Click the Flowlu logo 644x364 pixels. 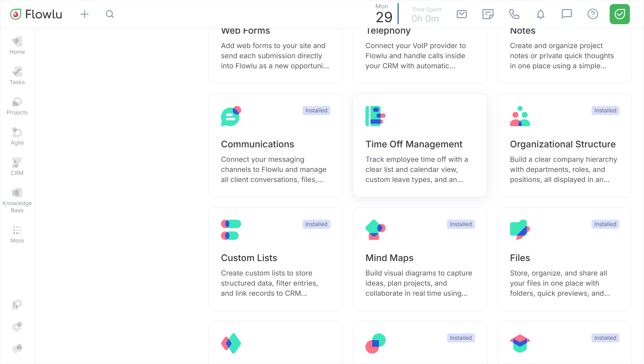36,14
